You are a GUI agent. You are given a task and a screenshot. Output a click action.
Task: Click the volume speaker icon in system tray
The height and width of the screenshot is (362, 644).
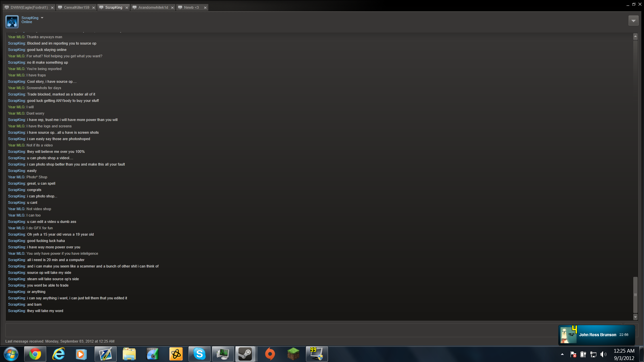click(x=603, y=354)
